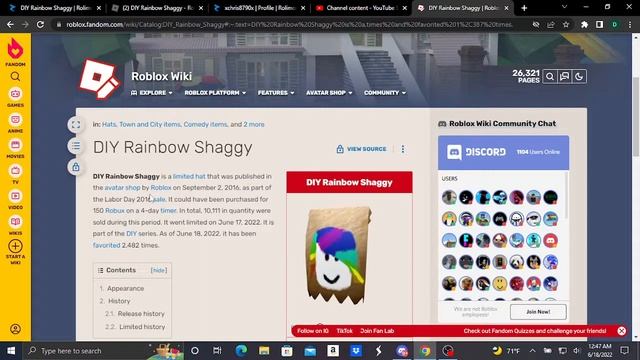This screenshot has height=360, width=640.
Task: Jump to Release history section
Action: pos(141,314)
